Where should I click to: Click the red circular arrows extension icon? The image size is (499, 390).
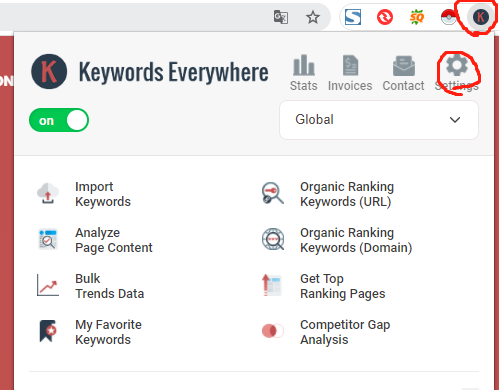click(x=385, y=17)
